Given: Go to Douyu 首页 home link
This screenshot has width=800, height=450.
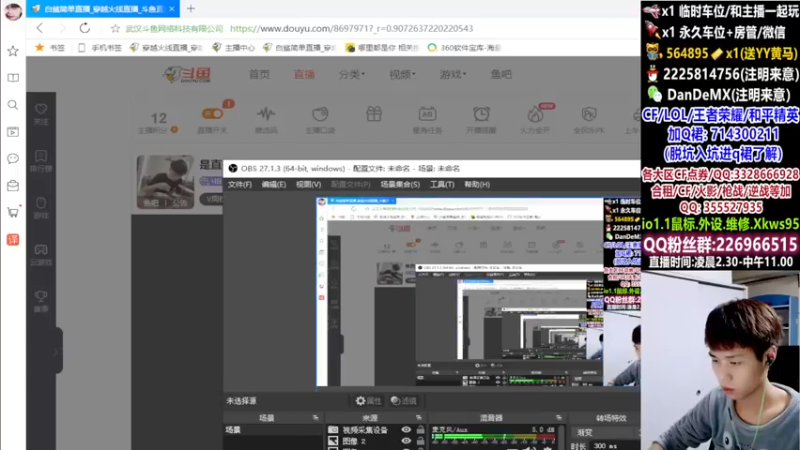Looking at the screenshot, I should [x=259, y=74].
